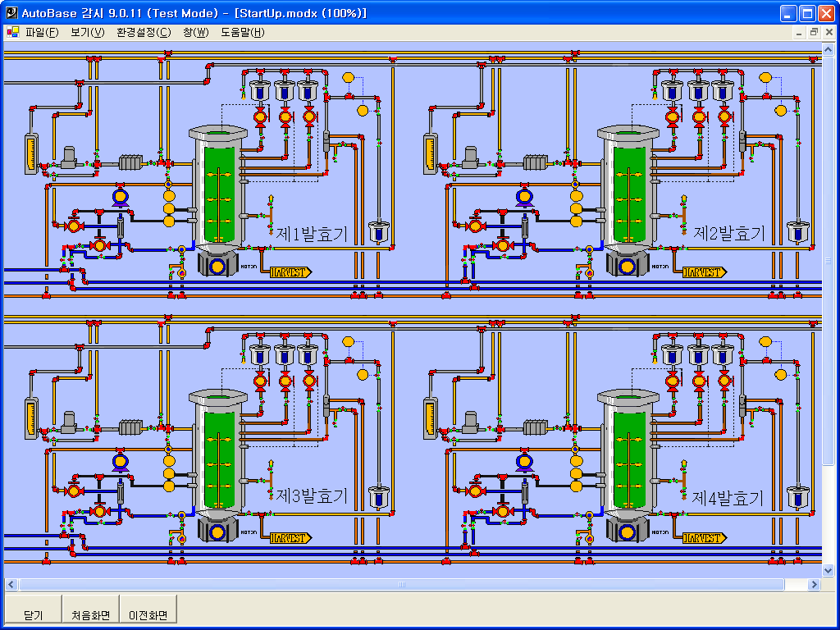Click the yellow level gauge left of 제2발효기
840x630 pixels.
click(x=429, y=153)
